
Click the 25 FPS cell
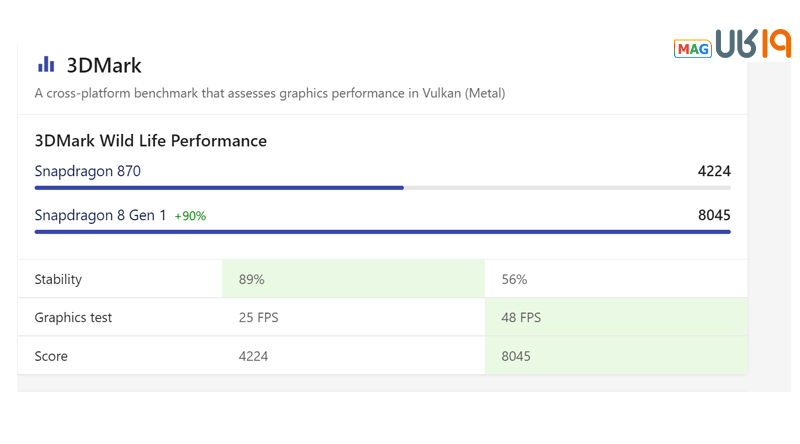[258, 317]
